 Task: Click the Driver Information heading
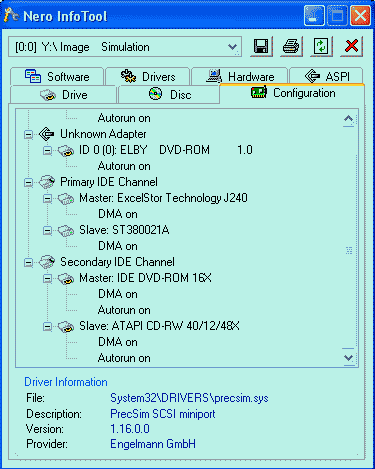66,382
